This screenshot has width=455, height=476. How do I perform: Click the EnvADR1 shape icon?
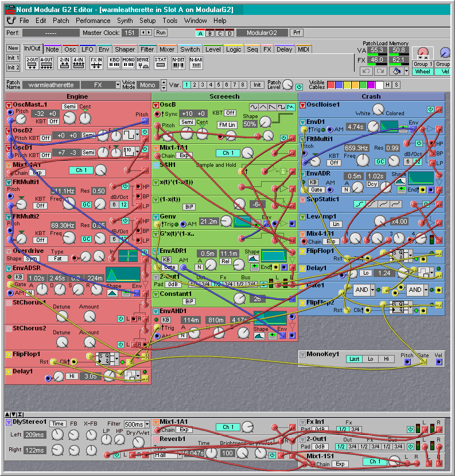coord(253,259)
